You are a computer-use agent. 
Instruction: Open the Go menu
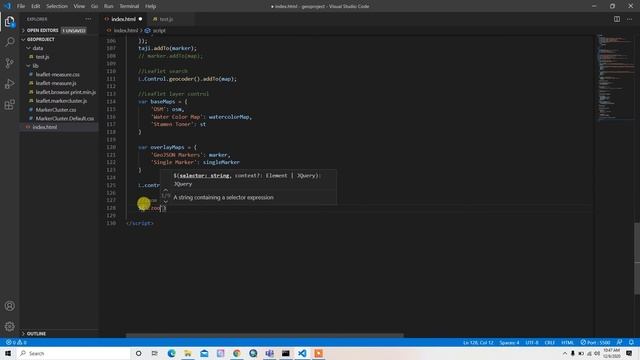coord(94,6)
